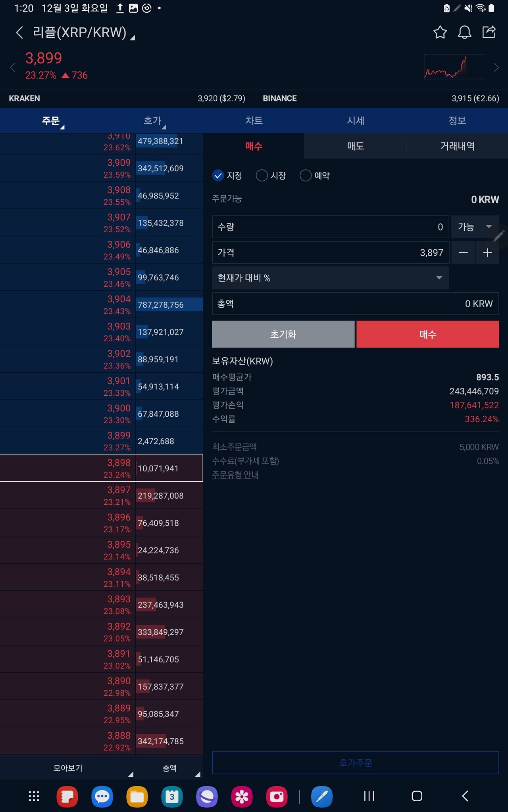Viewport: 508px width, 812px height.
Task: Open the mini price chart thumbnail
Action: click(x=454, y=67)
